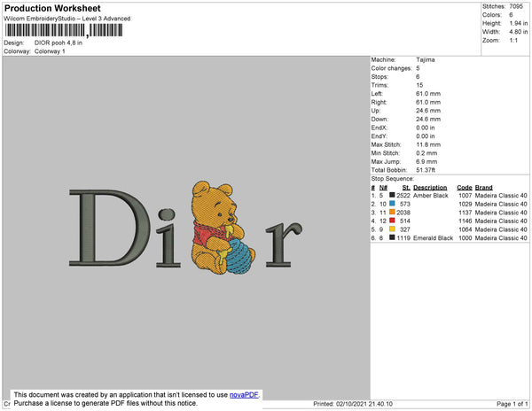Click the barcode under the worksheet title
Image resolution: width=532 pixels, height=411 pixels.
point(64,30)
